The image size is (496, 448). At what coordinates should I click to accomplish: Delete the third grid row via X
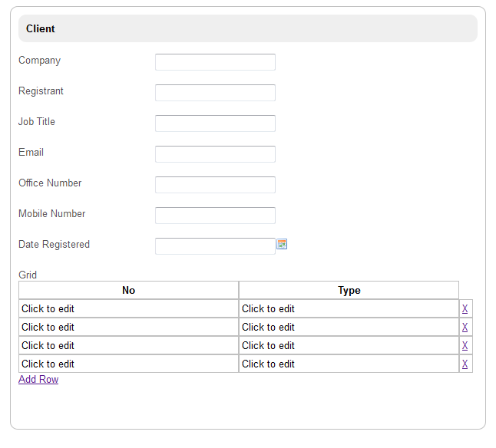point(465,346)
